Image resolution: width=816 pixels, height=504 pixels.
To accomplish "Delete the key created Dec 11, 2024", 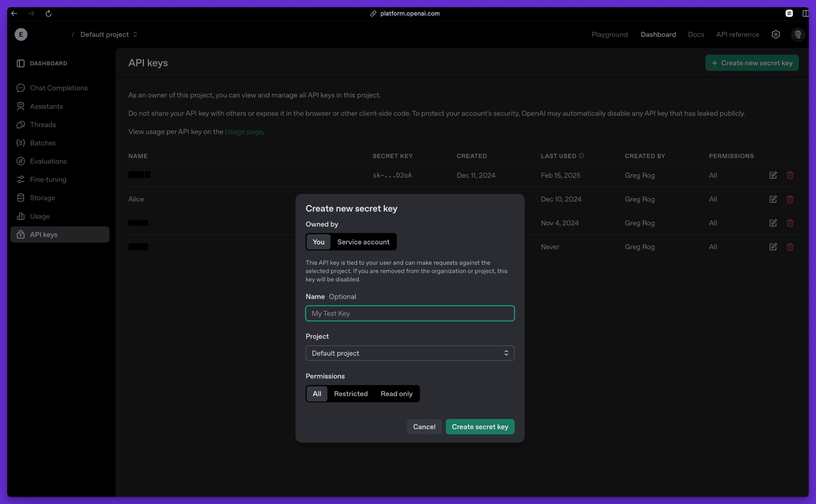I will click(x=790, y=175).
